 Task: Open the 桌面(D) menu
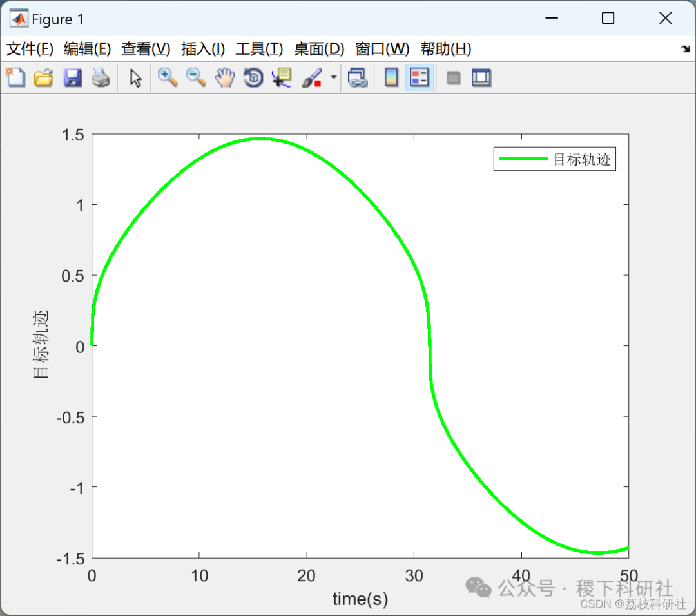tap(319, 49)
